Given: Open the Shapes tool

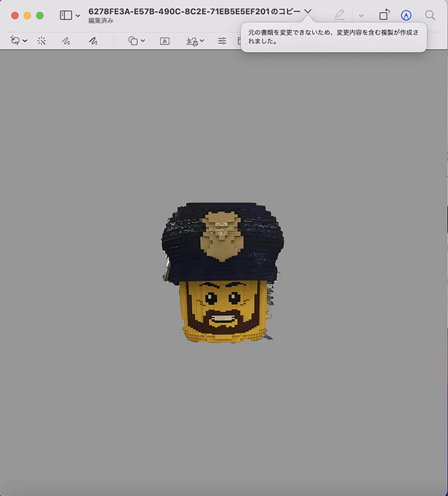Looking at the screenshot, I should pos(133,41).
